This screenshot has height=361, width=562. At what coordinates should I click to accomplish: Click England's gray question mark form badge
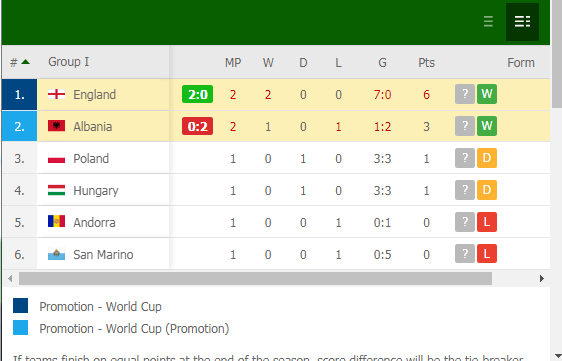[465, 94]
